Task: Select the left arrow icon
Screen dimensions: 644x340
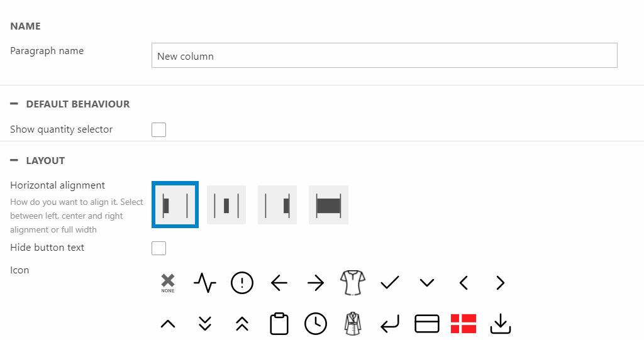Action: pyautogui.click(x=279, y=283)
